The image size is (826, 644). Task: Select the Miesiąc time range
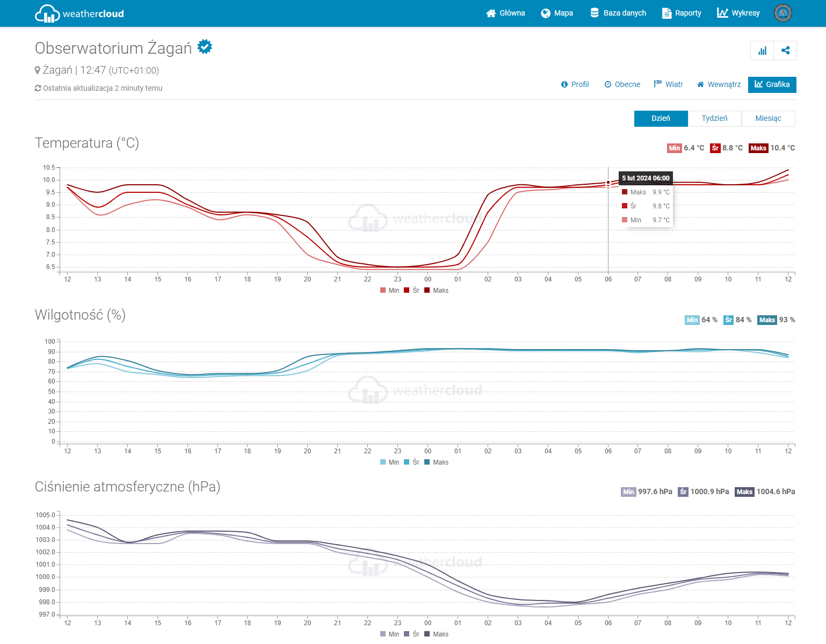[768, 118]
